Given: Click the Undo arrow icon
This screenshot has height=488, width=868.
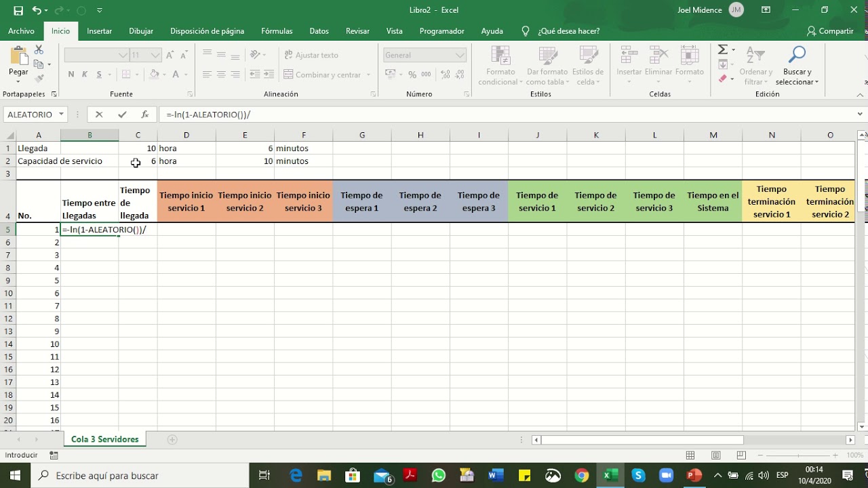Looking at the screenshot, I should click(37, 10).
